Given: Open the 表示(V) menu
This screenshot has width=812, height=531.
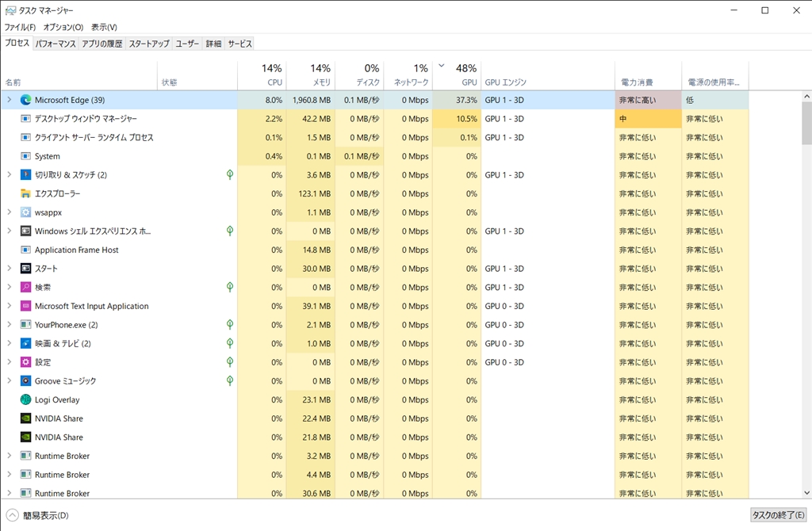Looking at the screenshot, I should coord(104,27).
